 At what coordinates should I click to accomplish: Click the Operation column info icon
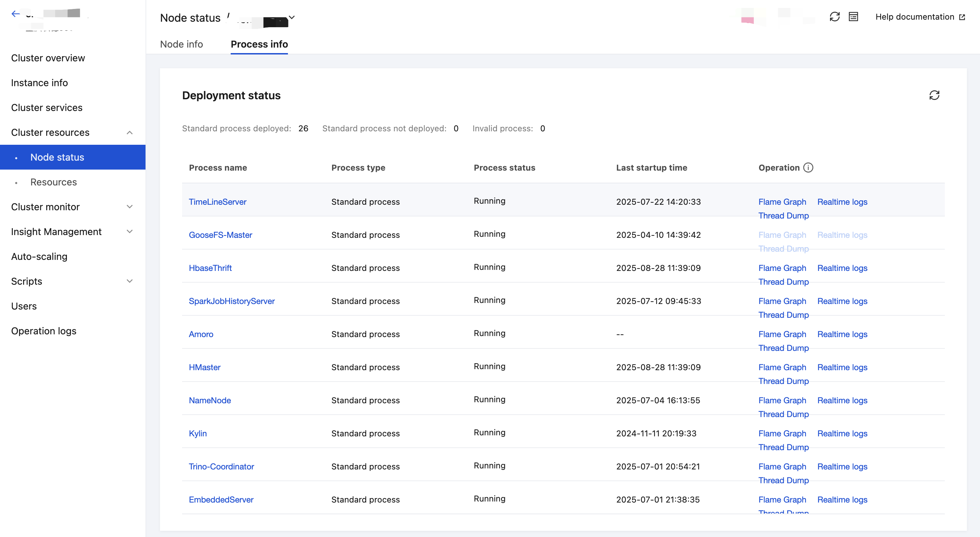coord(808,168)
